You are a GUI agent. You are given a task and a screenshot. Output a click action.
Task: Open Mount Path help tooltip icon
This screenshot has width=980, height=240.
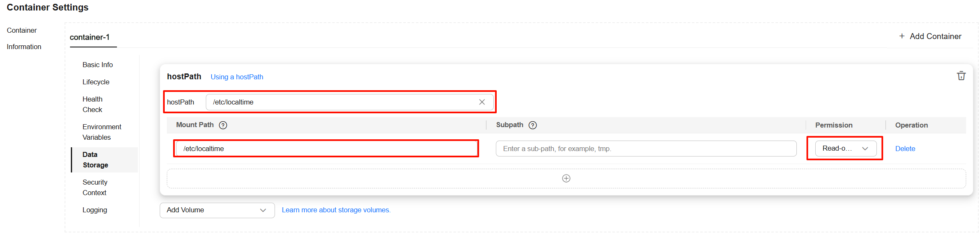coord(223,125)
